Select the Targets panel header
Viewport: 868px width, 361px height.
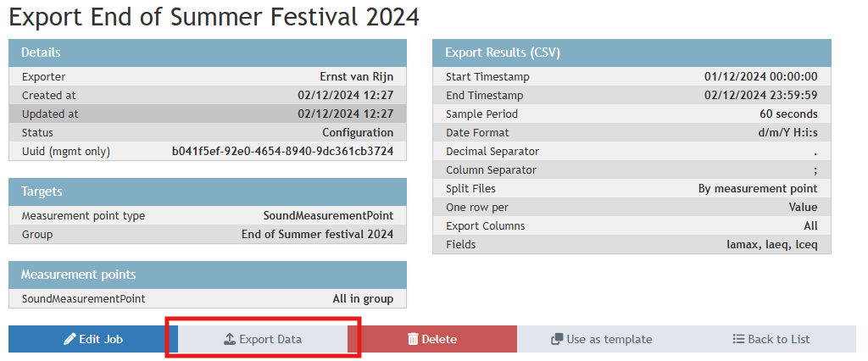(x=208, y=192)
